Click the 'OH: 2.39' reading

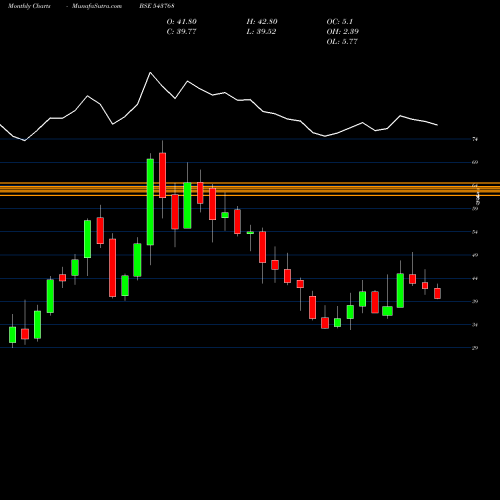click(x=343, y=32)
